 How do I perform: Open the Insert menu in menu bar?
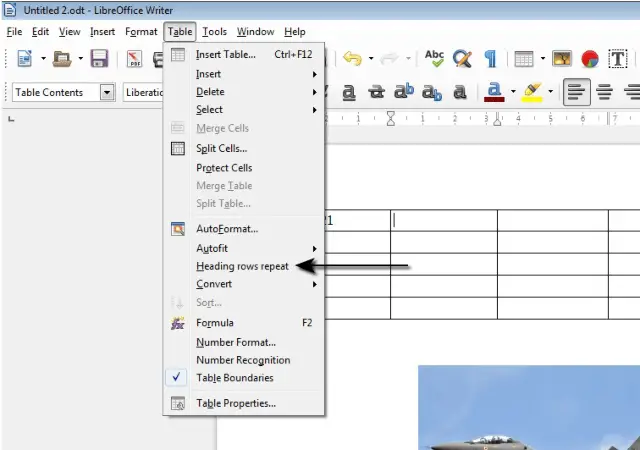coord(102,32)
